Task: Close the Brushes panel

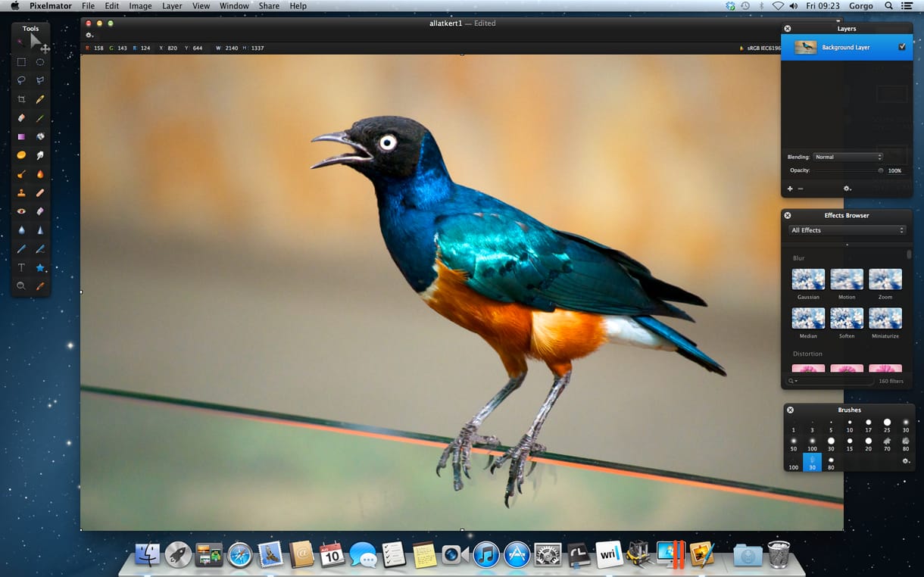Action: (790, 410)
